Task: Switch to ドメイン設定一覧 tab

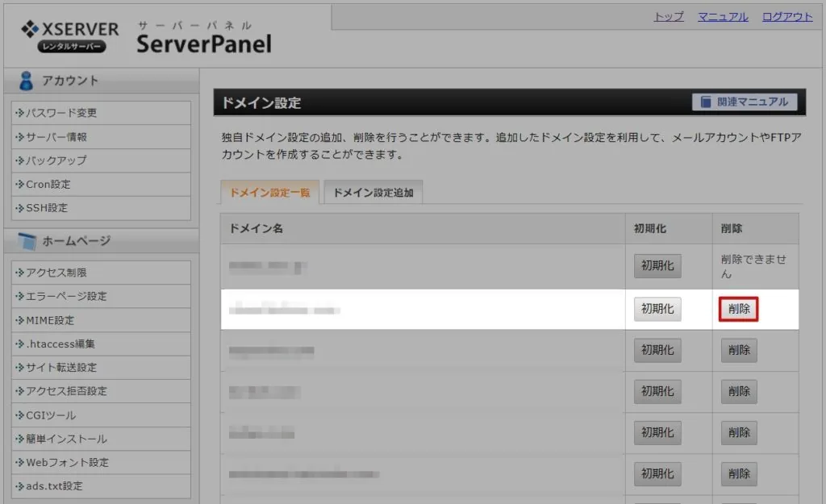Action: pos(269,192)
